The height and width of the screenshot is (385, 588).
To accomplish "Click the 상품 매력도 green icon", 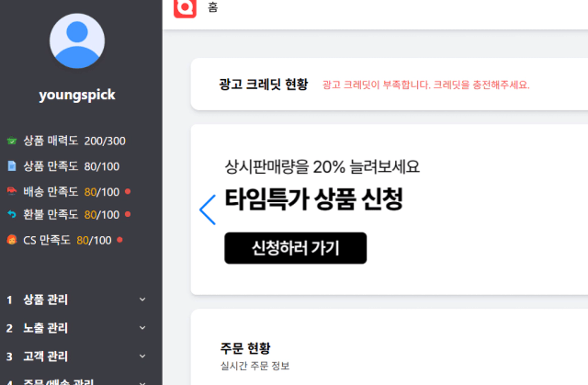I will [12, 142].
